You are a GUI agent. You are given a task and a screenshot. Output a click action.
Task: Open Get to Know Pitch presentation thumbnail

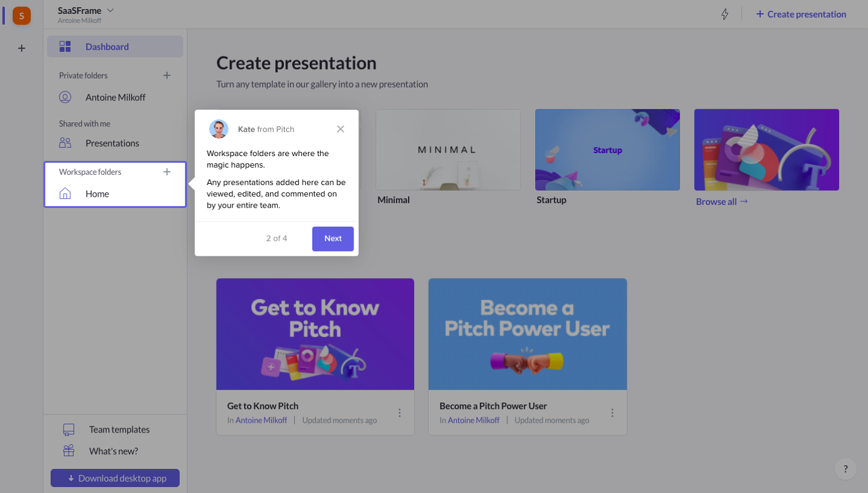click(315, 335)
